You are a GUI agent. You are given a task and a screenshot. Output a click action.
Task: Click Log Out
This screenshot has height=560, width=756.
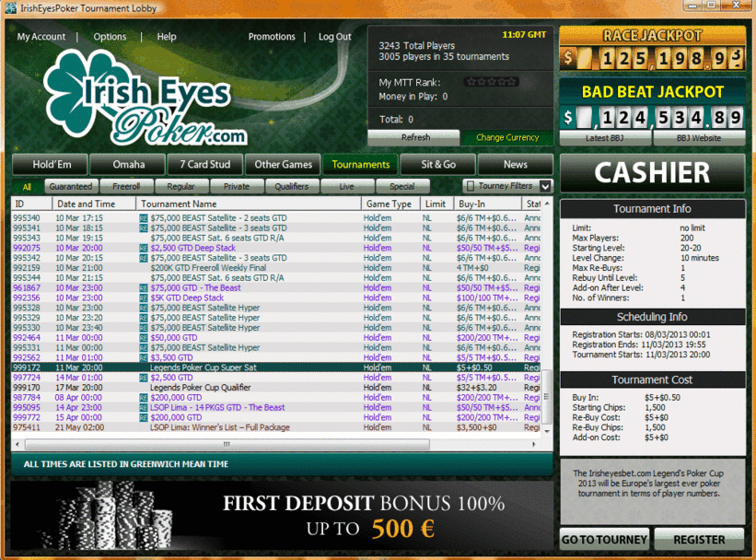[x=334, y=37]
